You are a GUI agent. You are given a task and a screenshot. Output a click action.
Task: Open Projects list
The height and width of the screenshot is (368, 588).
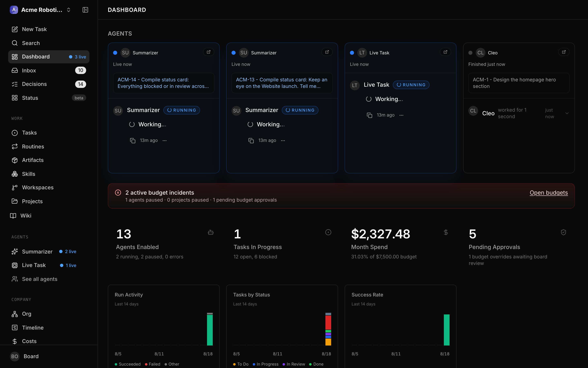point(49,201)
